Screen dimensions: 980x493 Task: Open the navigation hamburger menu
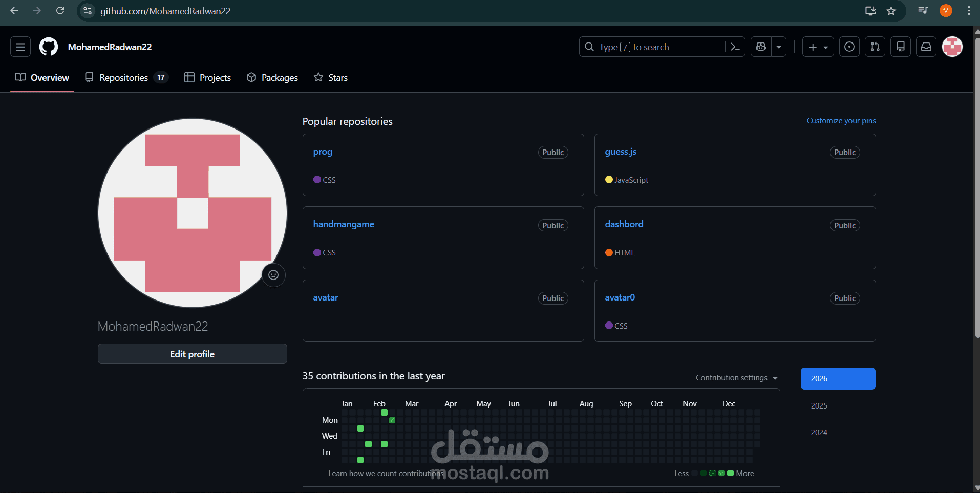pyautogui.click(x=20, y=47)
